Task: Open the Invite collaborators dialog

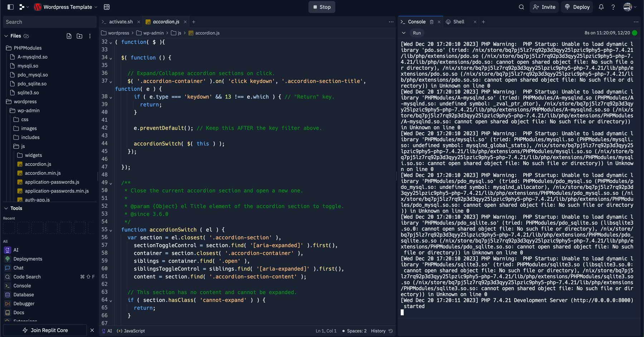Action: [544, 7]
